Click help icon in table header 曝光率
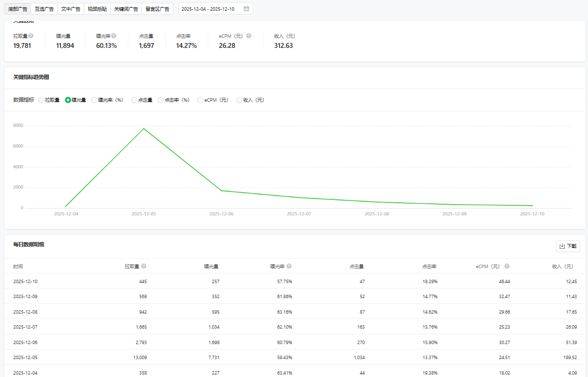Viewport: 588px width, 377px height. 289,266
